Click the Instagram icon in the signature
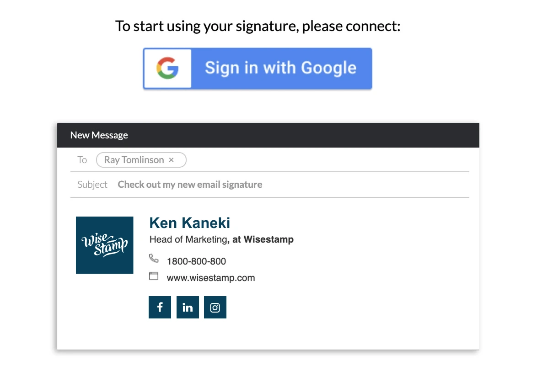The image size is (537, 392). (215, 307)
